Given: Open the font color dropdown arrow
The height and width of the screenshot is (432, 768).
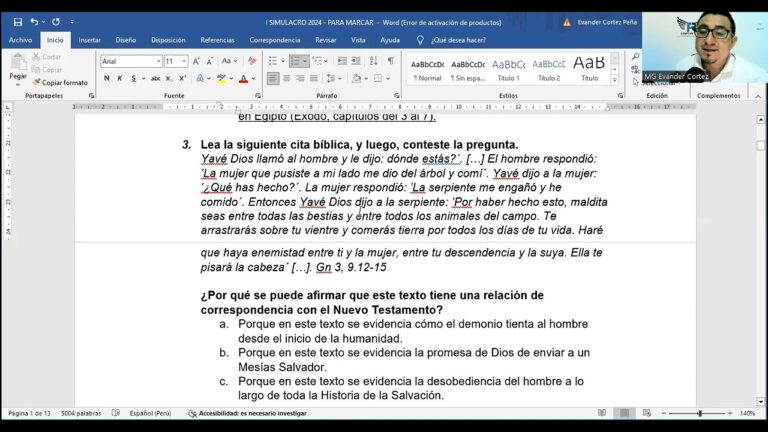Looking at the screenshot, I should point(253,78).
